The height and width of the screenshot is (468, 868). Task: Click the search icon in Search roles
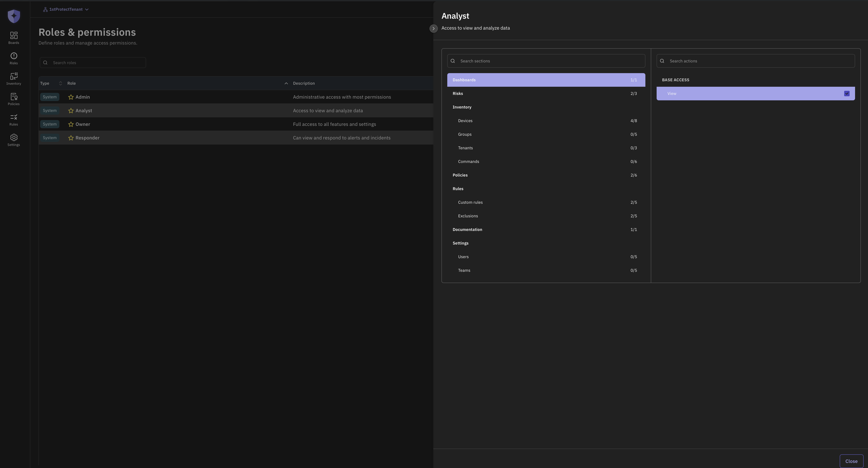45,63
